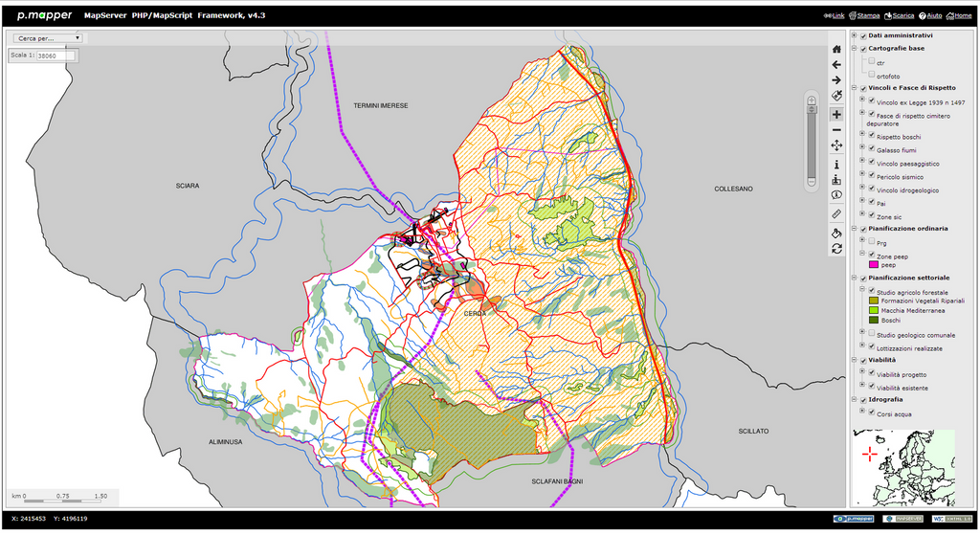Click the refresh map icon

836,249
